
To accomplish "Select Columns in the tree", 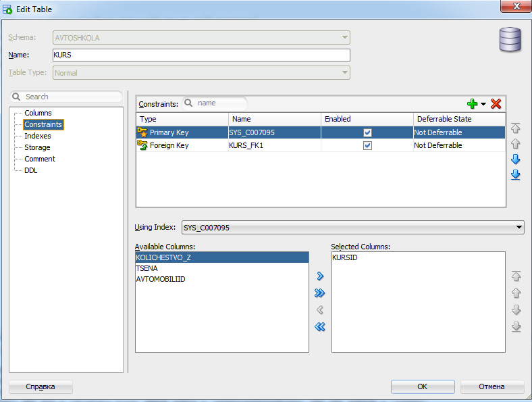I will (38, 113).
